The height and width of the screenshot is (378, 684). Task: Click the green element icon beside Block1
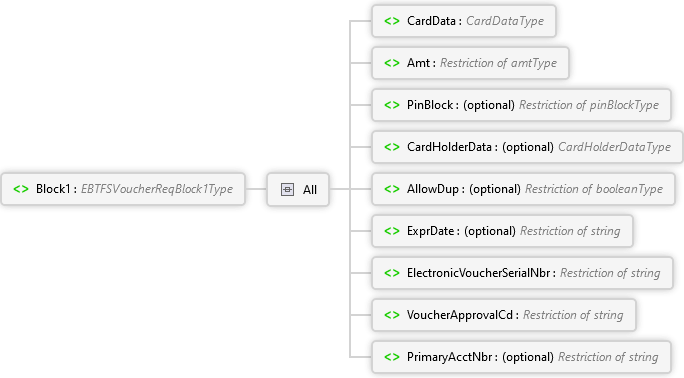click(x=21, y=189)
